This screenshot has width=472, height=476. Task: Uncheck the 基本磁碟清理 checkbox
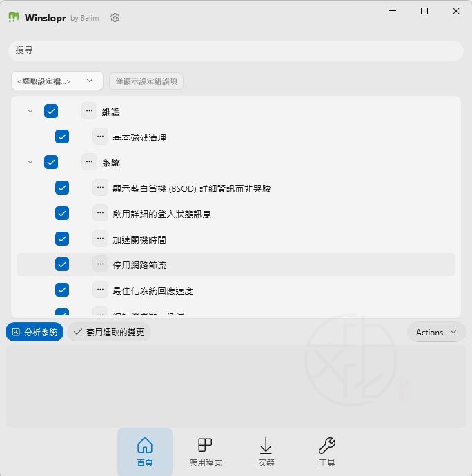coord(62,137)
